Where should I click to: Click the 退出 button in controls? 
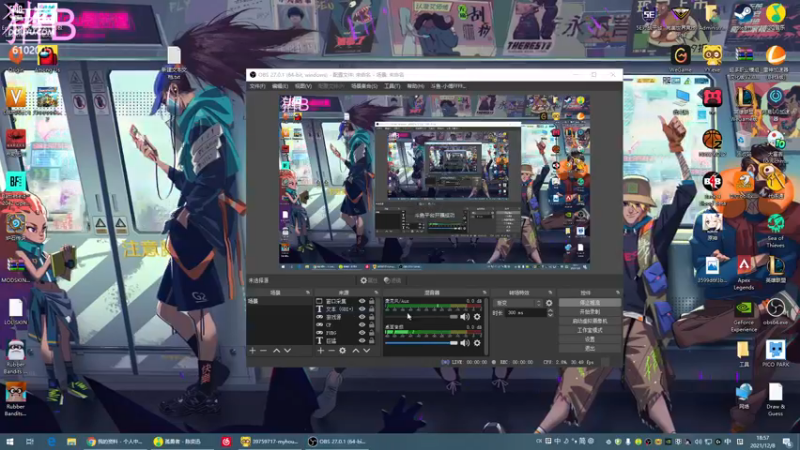click(x=590, y=348)
